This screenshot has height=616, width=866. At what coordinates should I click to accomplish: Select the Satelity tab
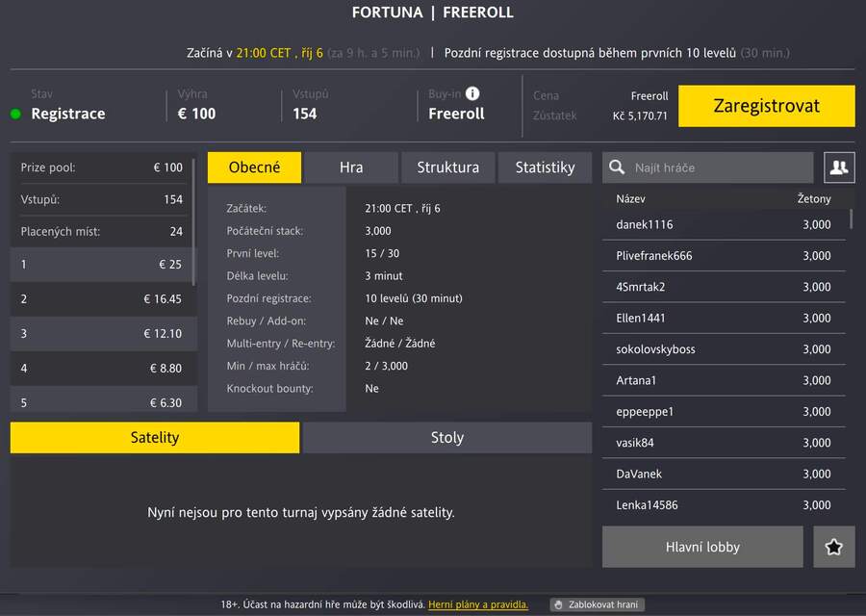(155, 438)
